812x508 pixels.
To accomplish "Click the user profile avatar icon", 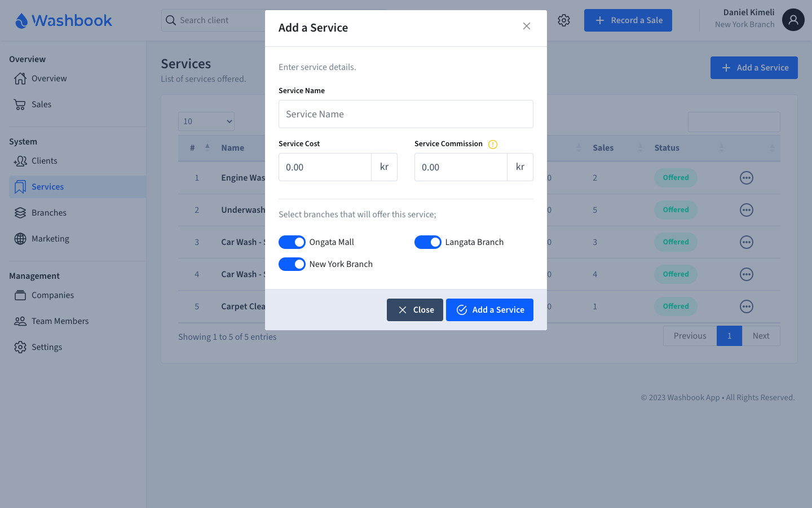I will pos(793,20).
